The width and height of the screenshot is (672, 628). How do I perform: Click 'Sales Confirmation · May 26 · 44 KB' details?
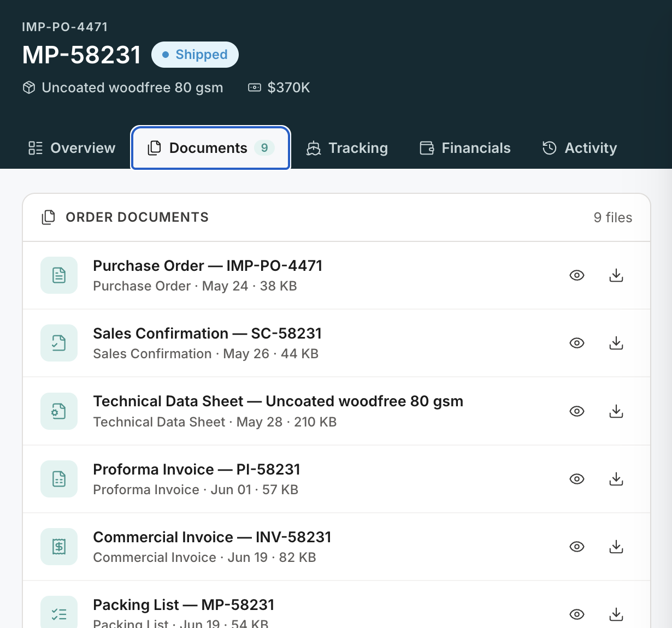point(205,354)
